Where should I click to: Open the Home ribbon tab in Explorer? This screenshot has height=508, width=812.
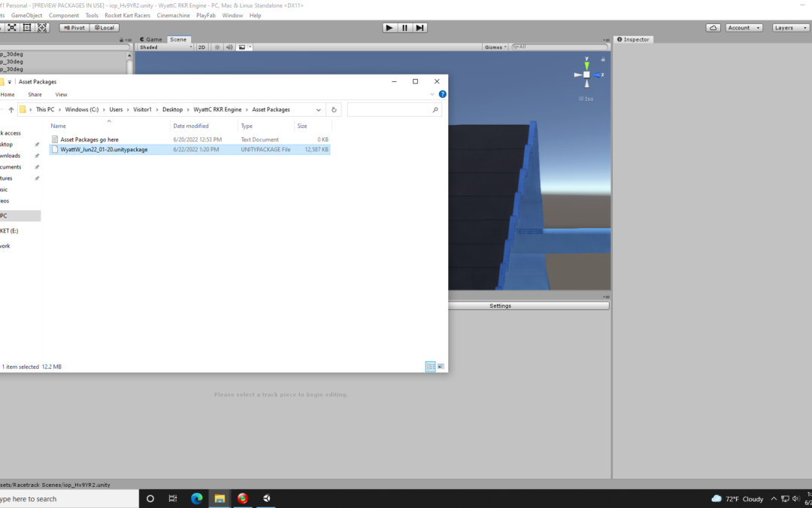[x=8, y=94]
